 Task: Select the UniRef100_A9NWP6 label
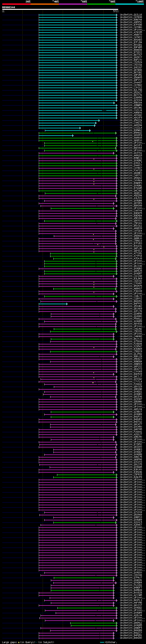(131, 105)
